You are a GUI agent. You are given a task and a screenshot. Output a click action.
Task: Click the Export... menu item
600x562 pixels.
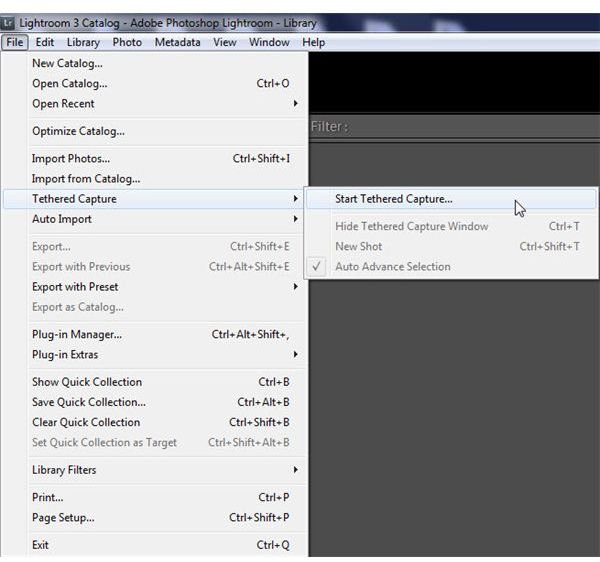point(155,246)
